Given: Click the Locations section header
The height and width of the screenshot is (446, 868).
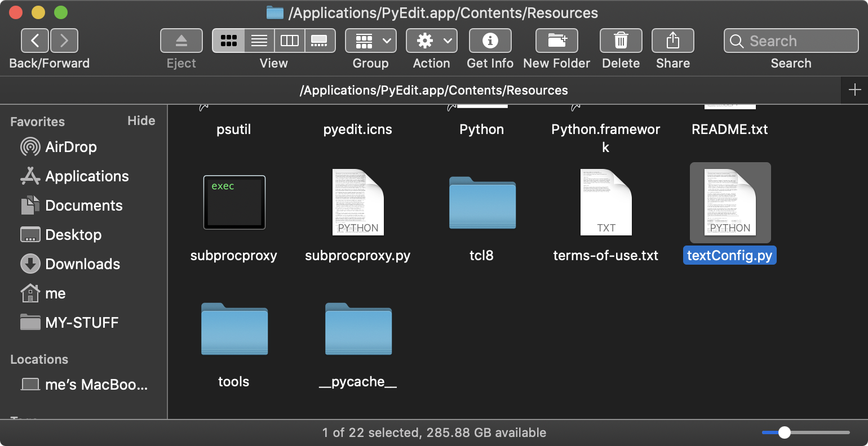Looking at the screenshot, I should pos(39,359).
